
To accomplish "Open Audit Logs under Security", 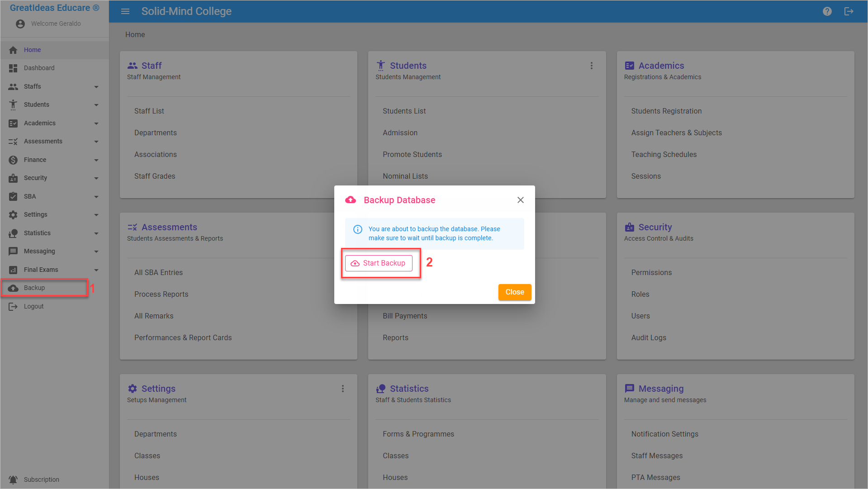I will pyautogui.click(x=648, y=338).
